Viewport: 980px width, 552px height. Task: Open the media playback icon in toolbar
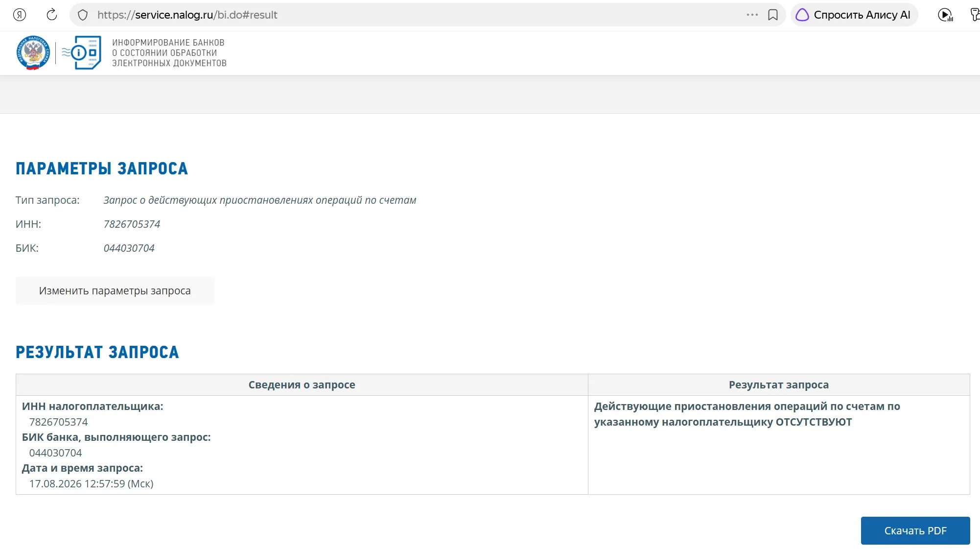tap(945, 15)
